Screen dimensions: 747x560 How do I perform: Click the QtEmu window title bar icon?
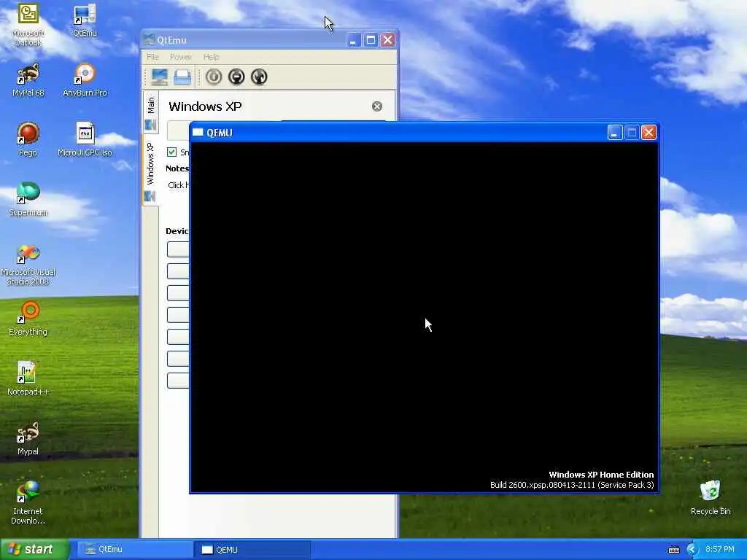click(149, 40)
